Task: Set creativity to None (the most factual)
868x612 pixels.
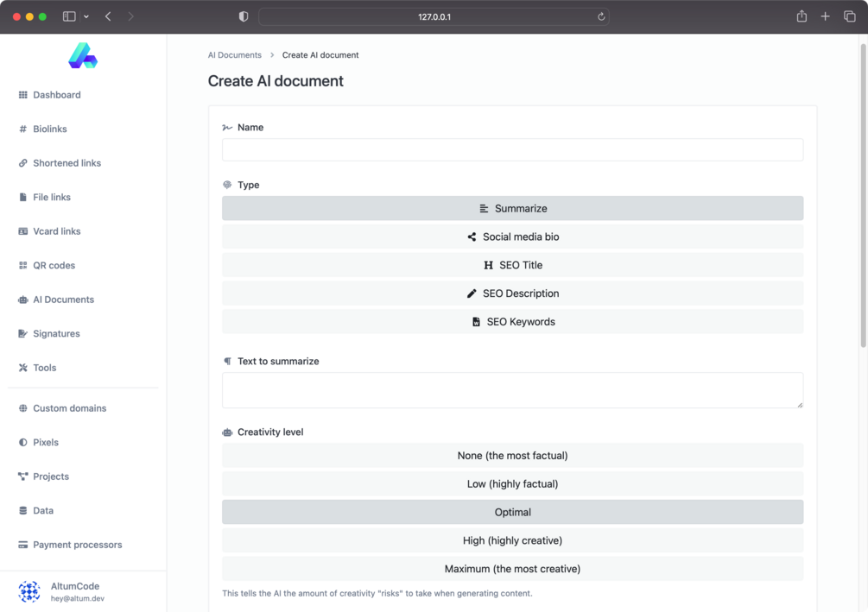Action: point(513,456)
